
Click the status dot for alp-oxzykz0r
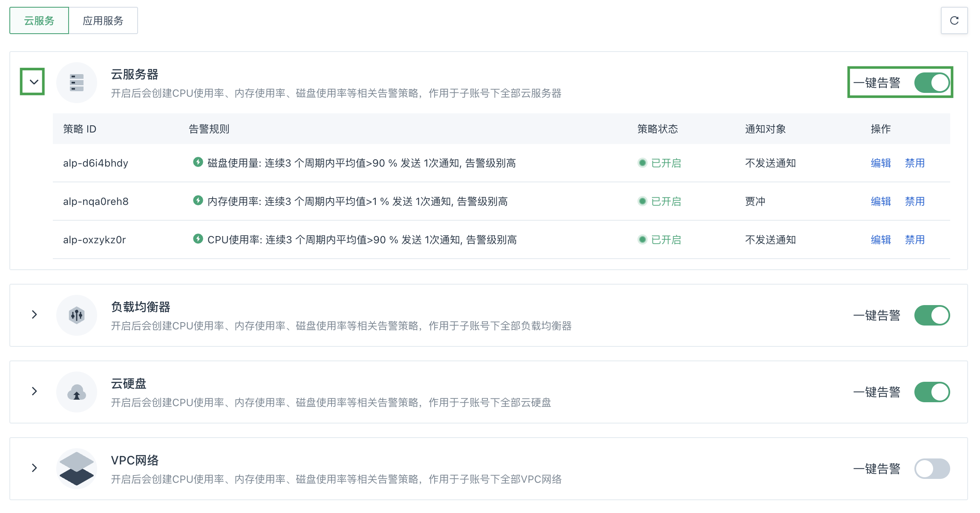point(643,239)
